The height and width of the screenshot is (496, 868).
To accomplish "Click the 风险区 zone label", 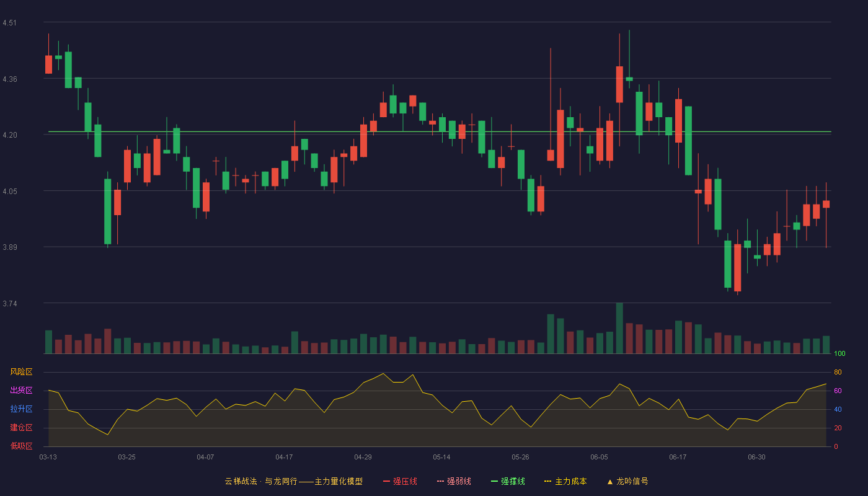I will (21, 372).
